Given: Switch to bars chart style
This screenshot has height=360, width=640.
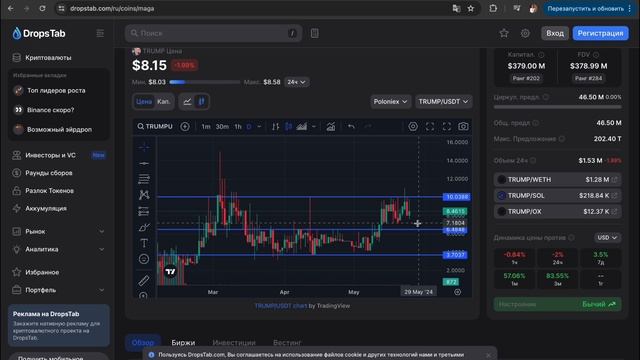Looking at the screenshot, I should [x=276, y=127].
